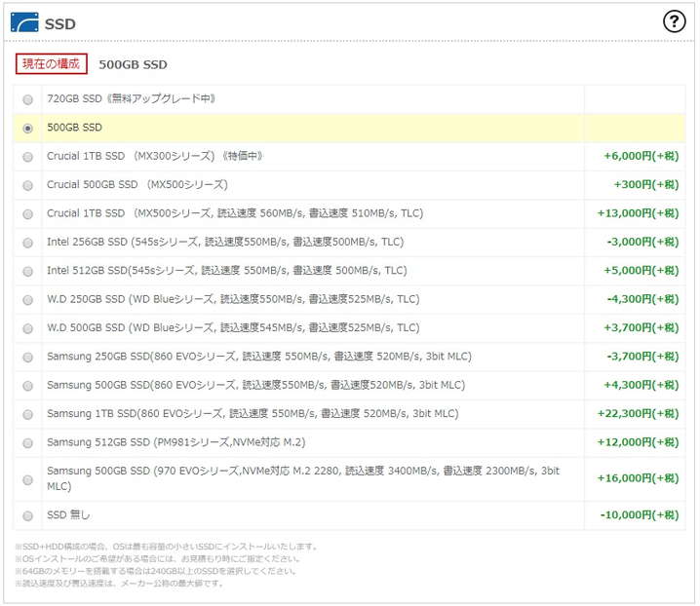
Task: Click current configuration value 500GB SSD
Action: click(133, 64)
